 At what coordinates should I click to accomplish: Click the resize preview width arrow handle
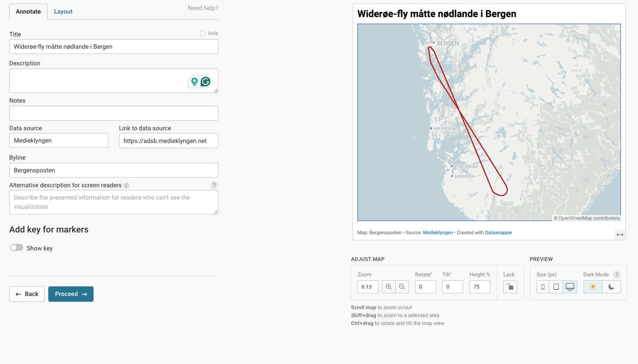point(620,235)
